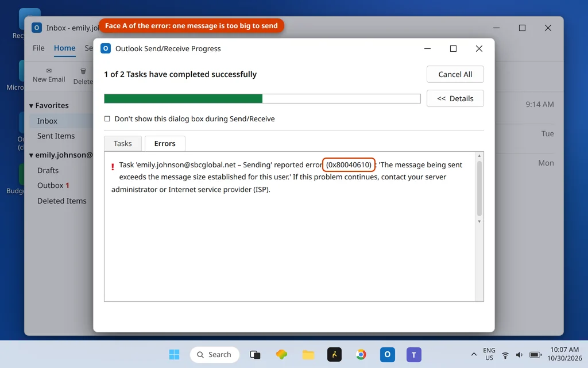Image resolution: width=588 pixels, height=368 pixels.
Task: Open the colorful Copilot taskbar icon
Action: point(281,354)
